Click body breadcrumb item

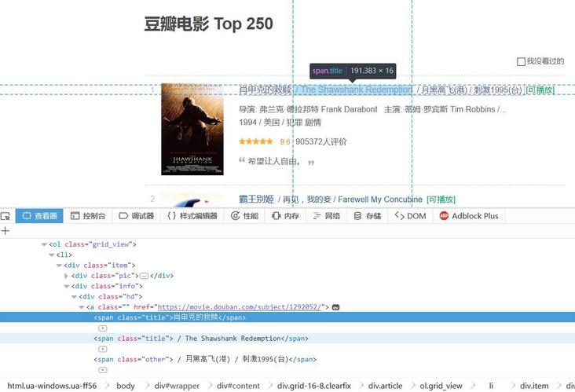click(x=126, y=386)
